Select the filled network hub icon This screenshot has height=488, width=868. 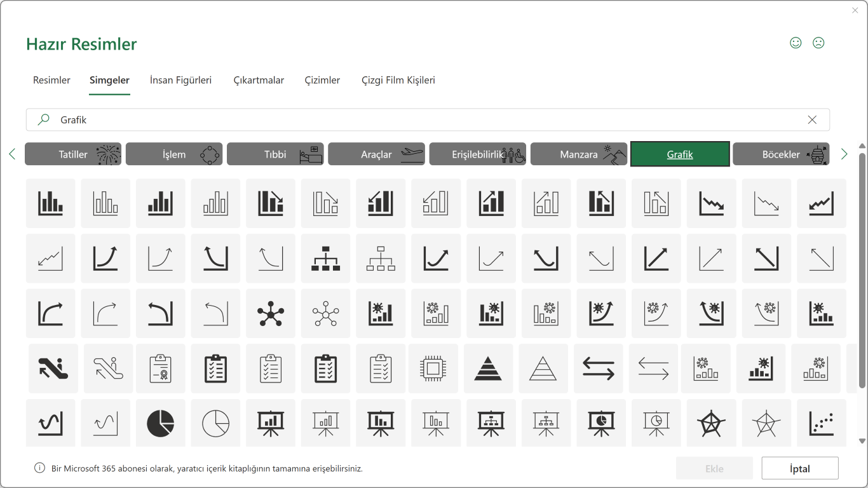(271, 313)
